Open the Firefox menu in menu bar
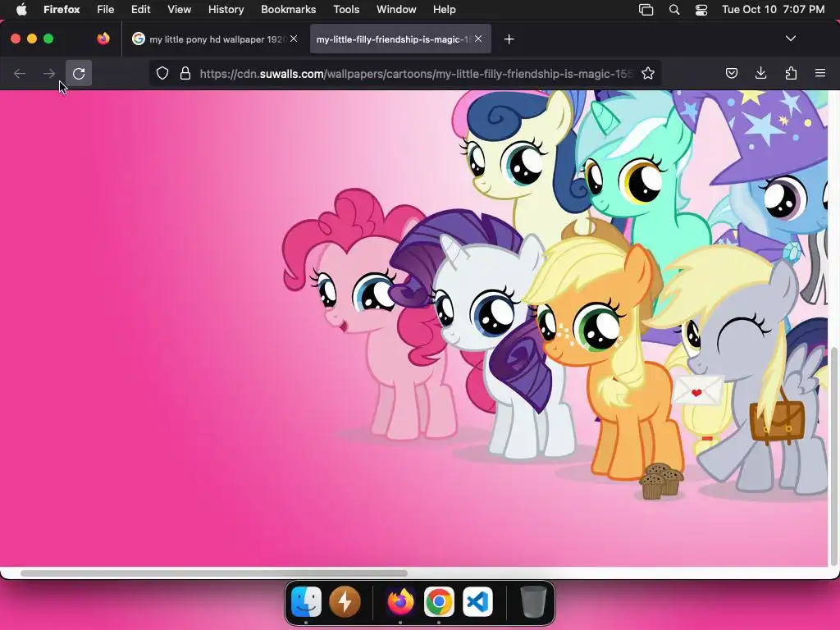Image resolution: width=840 pixels, height=630 pixels. (62, 10)
